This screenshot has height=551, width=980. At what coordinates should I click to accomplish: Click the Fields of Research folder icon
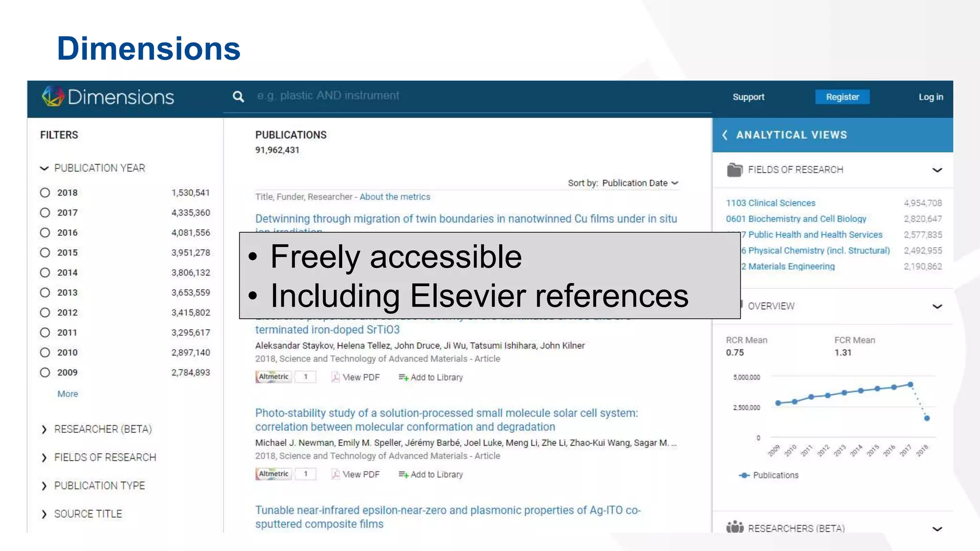735,170
